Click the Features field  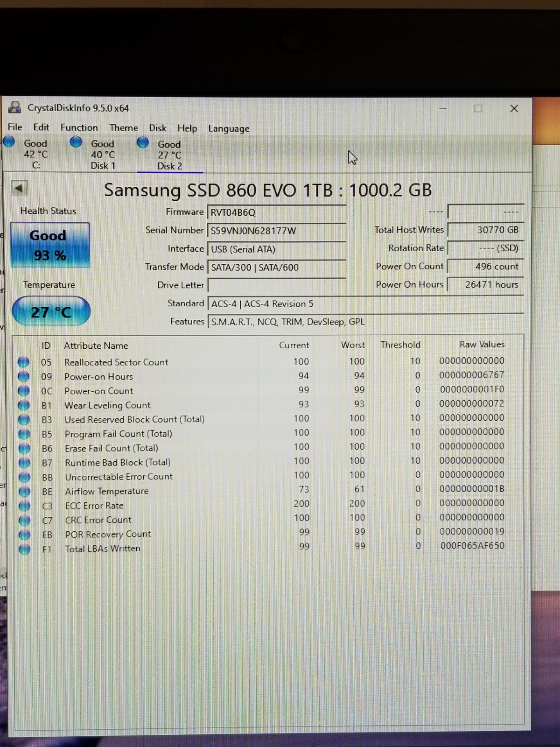[x=366, y=322]
